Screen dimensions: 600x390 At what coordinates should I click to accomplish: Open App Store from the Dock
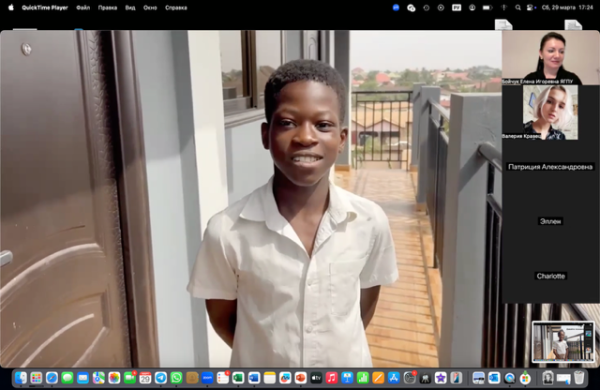click(394, 378)
